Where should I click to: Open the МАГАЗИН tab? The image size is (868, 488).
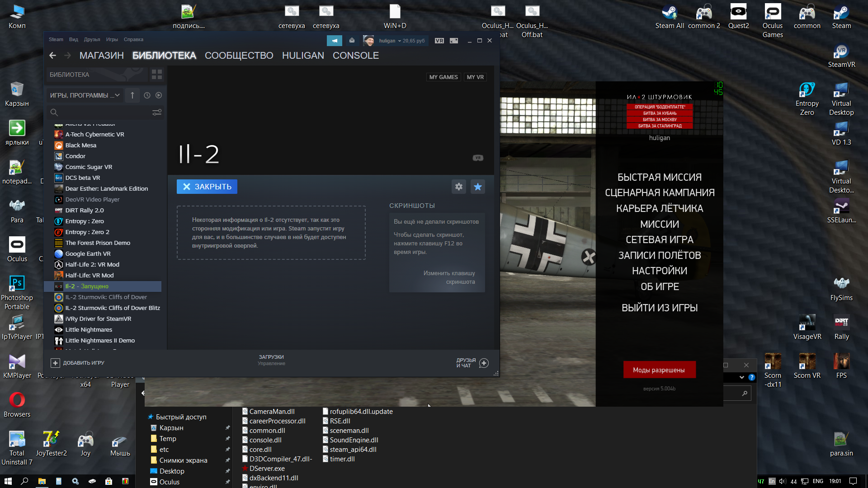pyautogui.click(x=101, y=56)
